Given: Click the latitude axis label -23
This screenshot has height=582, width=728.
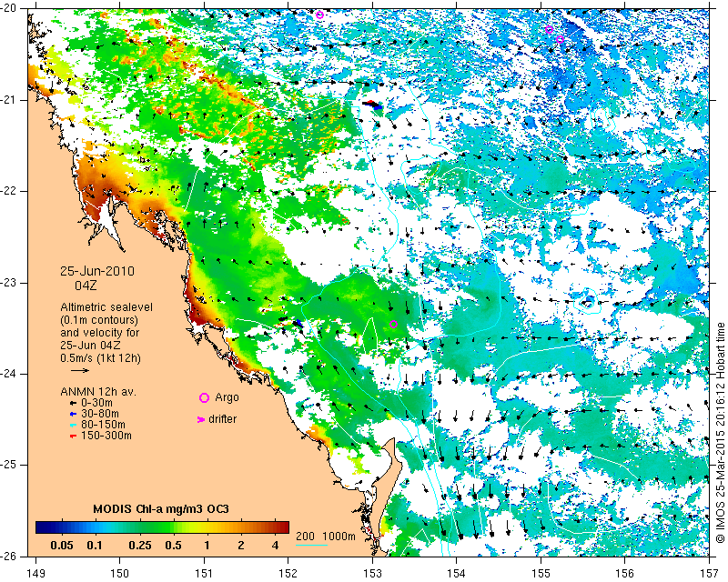Looking at the screenshot, I should pos(9,283).
